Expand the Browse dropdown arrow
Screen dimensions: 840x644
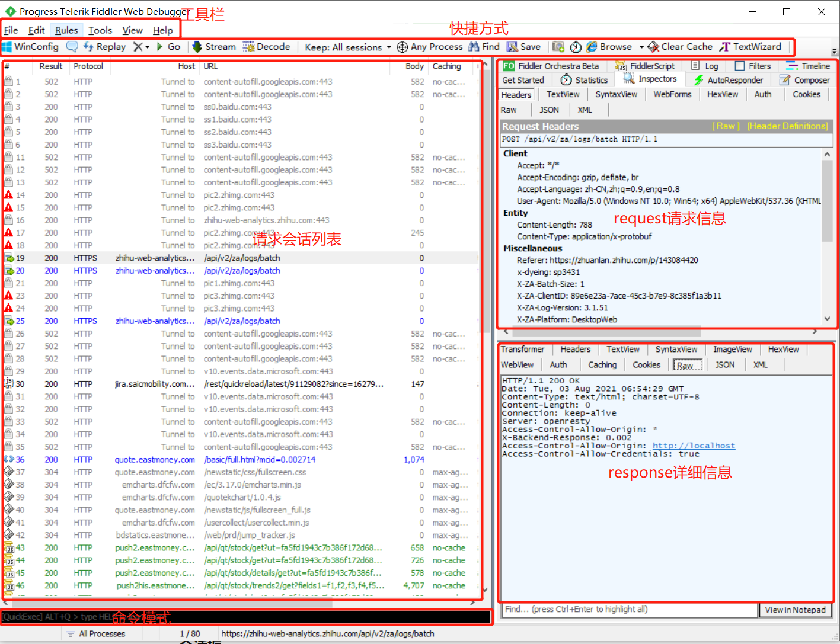click(x=641, y=47)
